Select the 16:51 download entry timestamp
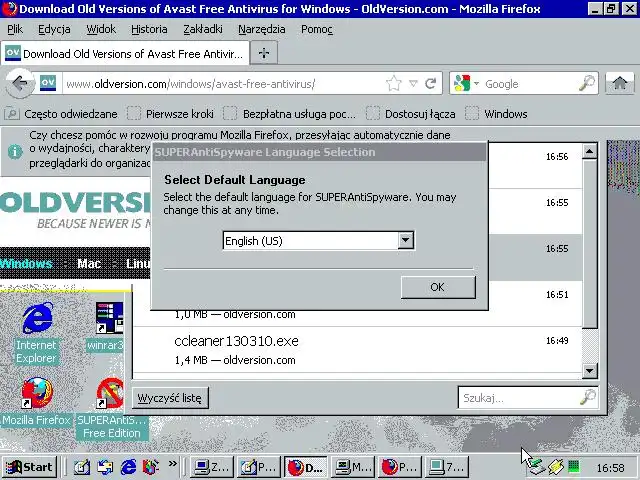640x480 pixels. coord(557,295)
